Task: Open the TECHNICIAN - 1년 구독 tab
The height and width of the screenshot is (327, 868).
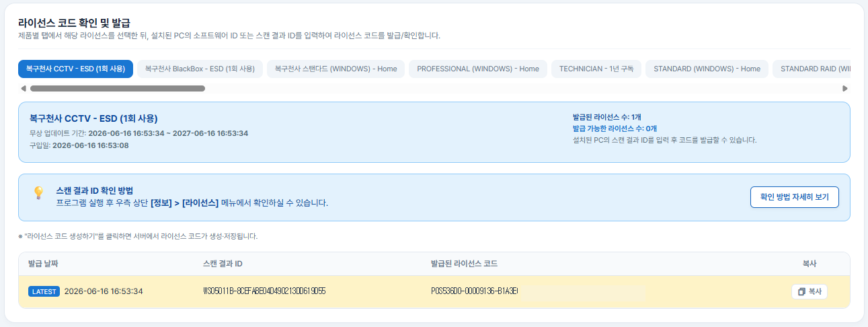Action: tap(596, 69)
